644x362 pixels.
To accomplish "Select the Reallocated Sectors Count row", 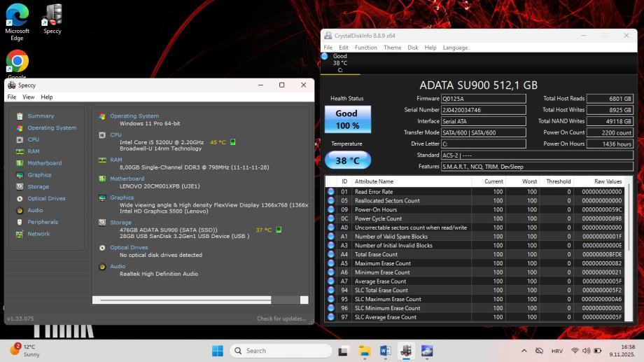I will click(x=475, y=201).
